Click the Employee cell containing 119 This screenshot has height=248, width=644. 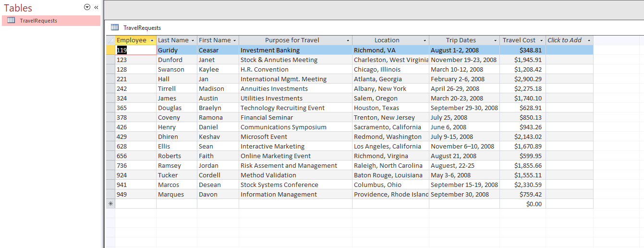coord(136,50)
